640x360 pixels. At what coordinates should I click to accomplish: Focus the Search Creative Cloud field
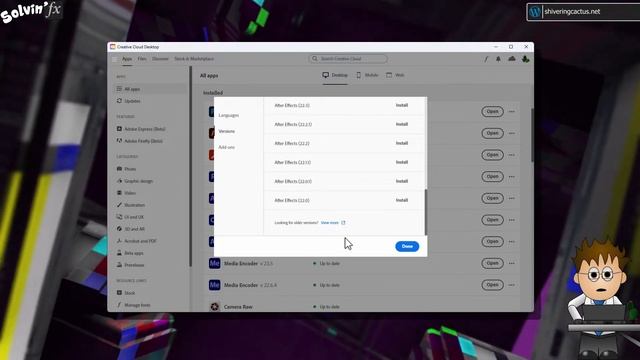[348, 59]
